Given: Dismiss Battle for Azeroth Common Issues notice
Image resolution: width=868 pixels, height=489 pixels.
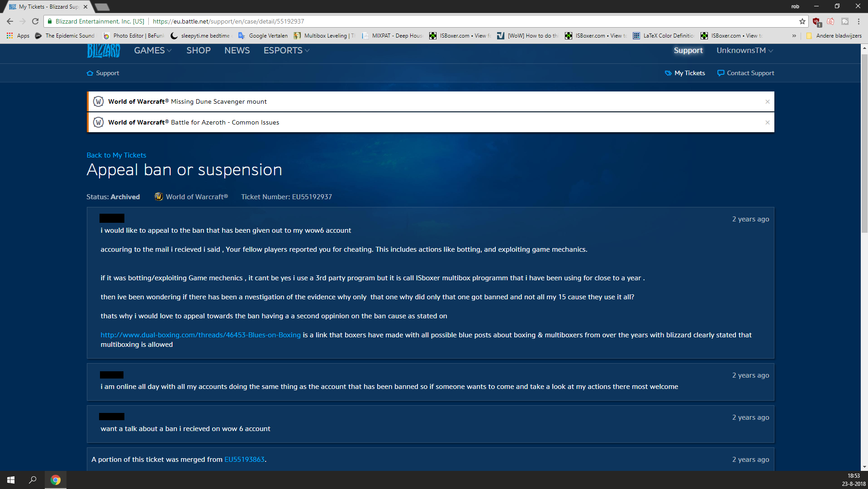Looking at the screenshot, I should 767,123.
